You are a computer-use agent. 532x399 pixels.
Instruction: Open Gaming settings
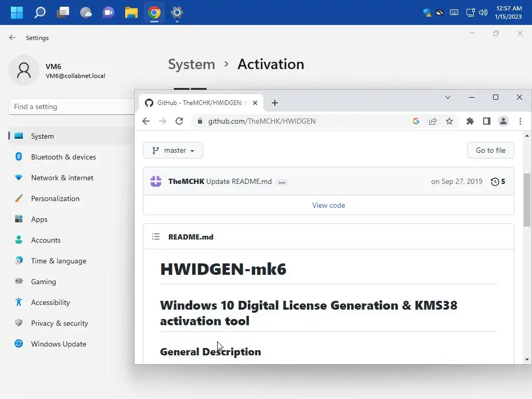point(44,281)
